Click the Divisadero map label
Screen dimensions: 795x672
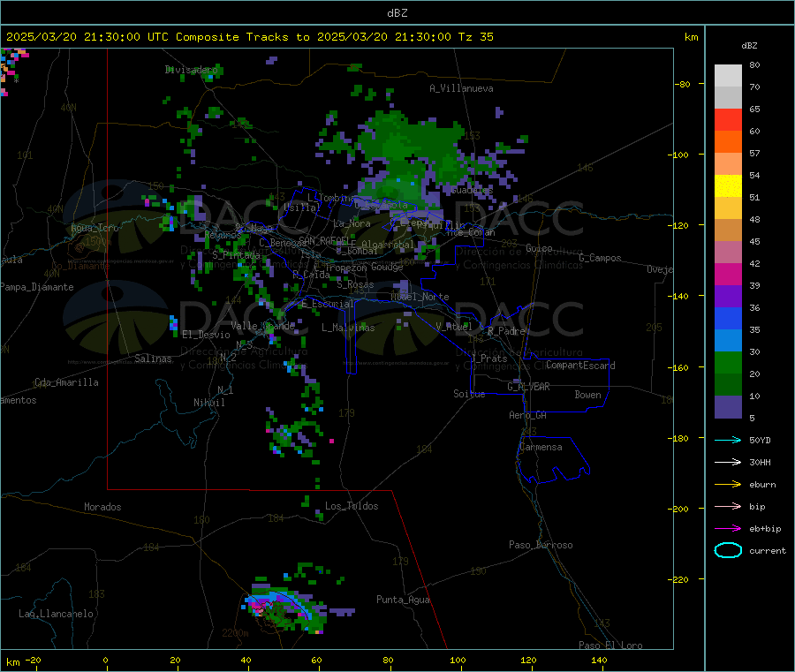[x=191, y=70]
